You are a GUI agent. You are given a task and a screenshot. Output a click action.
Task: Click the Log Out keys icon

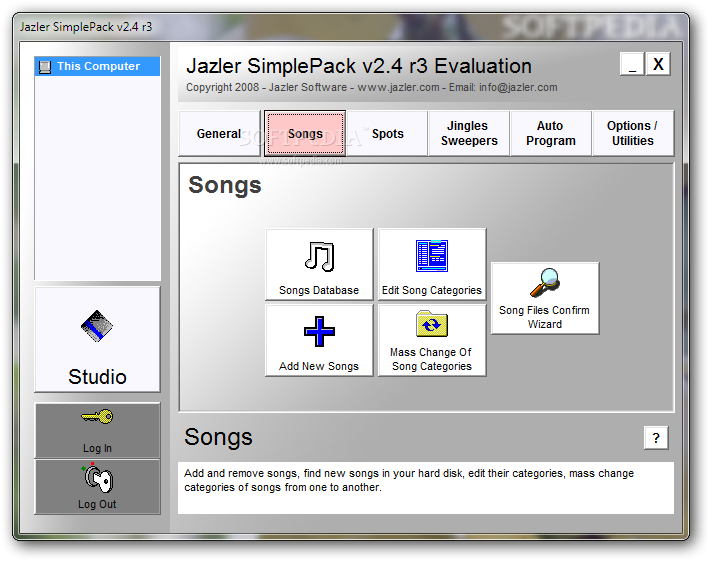[x=97, y=479]
